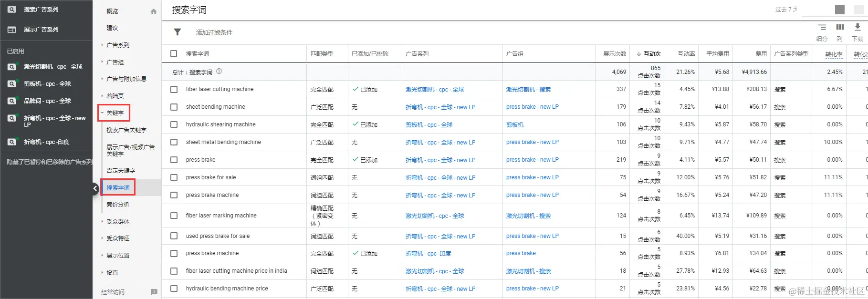Collapse the side panel with the arrow handle

pos(95,188)
